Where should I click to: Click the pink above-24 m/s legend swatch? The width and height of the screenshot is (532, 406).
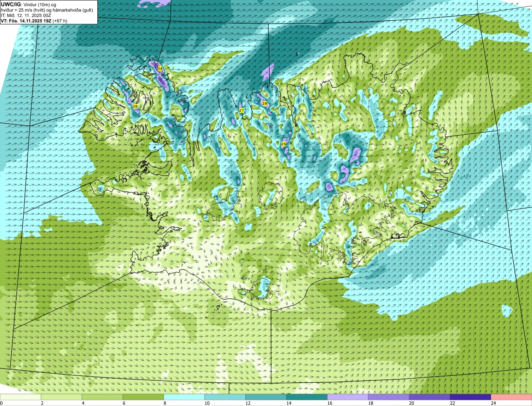[512, 397]
